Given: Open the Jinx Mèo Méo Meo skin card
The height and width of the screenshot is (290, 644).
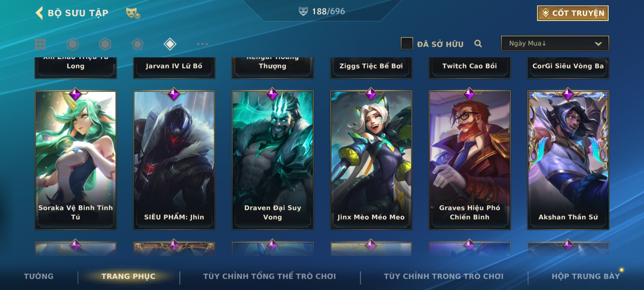Looking at the screenshot, I should click(371, 160).
